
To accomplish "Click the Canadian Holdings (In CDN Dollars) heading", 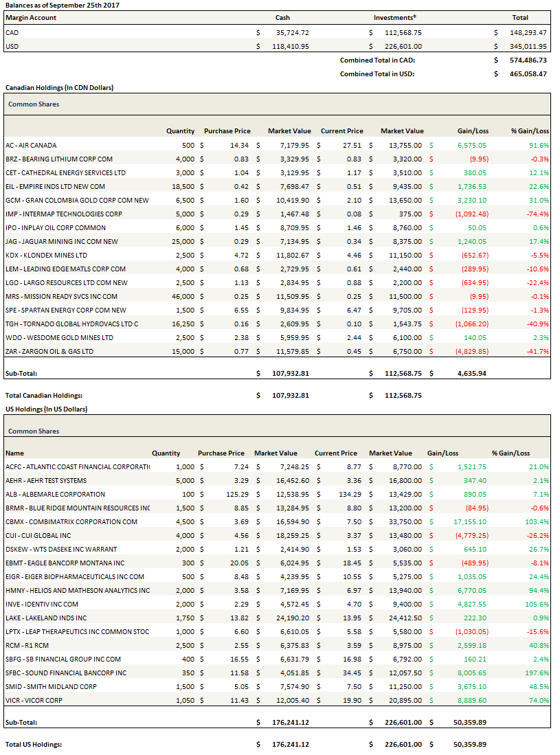I will coord(59,88).
